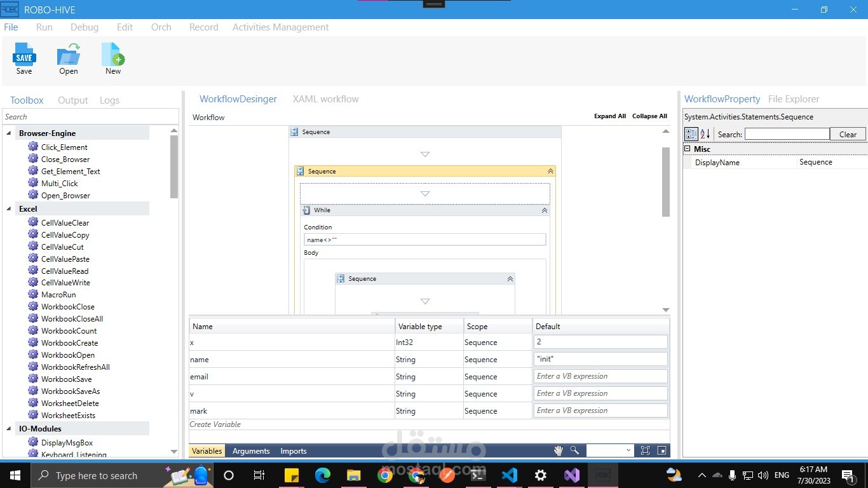Toggle the overview minimap icon
The height and width of the screenshot is (488, 868).
click(661, 451)
